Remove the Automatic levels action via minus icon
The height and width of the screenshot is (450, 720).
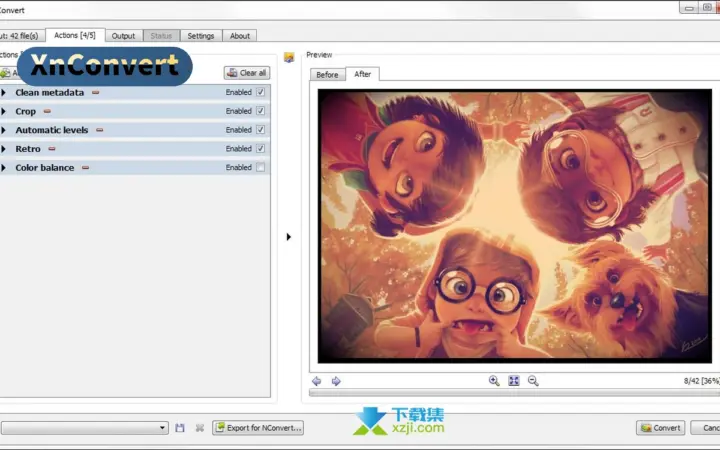(100, 130)
